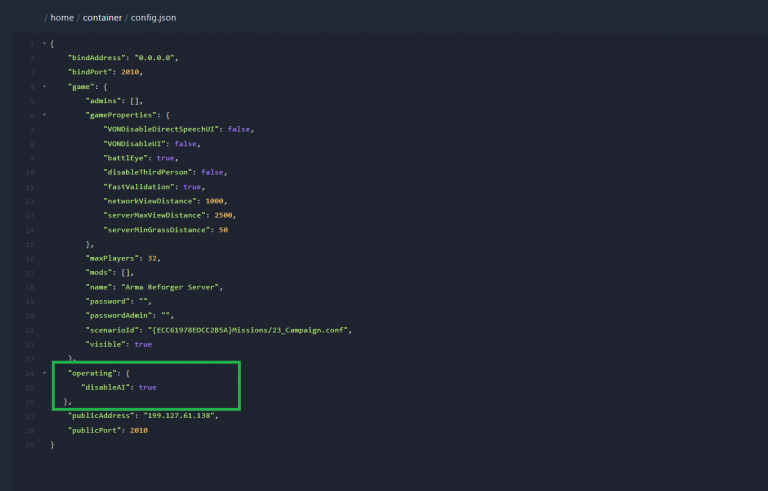Collapse the root object fold arrow on line 1

coord(43,44)
